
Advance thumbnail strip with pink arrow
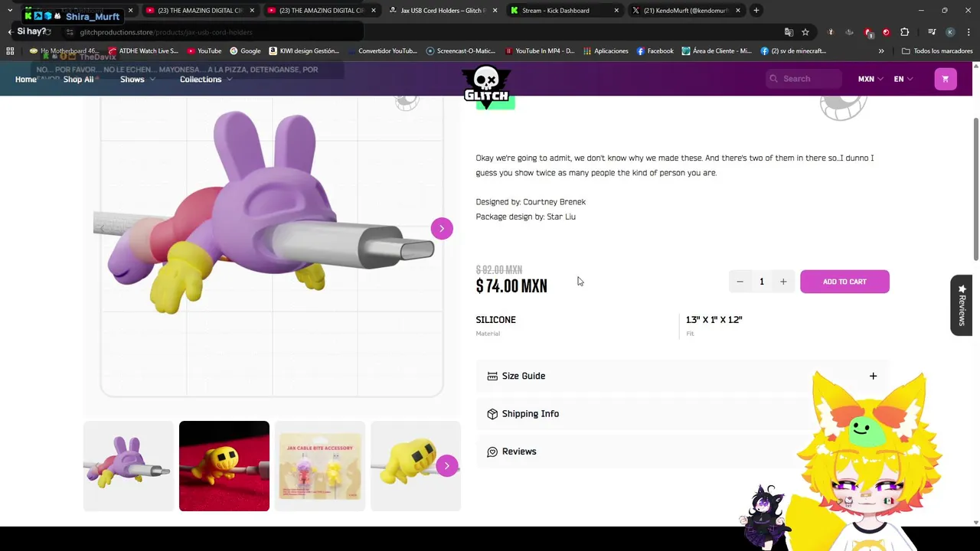(447, 465)
